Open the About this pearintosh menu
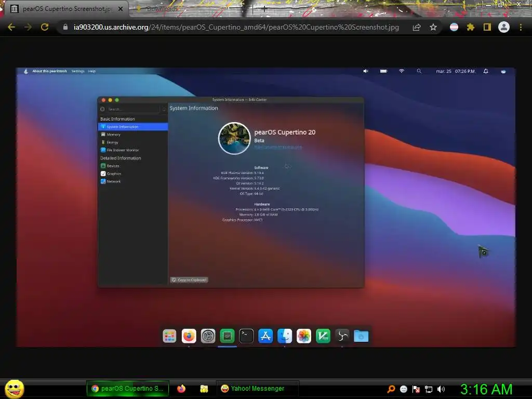Viewport: 532px width, 399px height. click(x=49, y=71)
